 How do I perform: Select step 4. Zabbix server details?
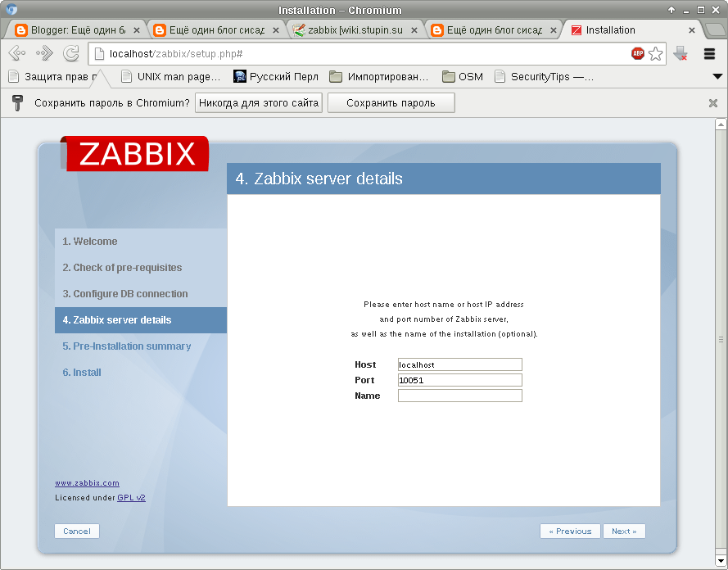(141, 320)
